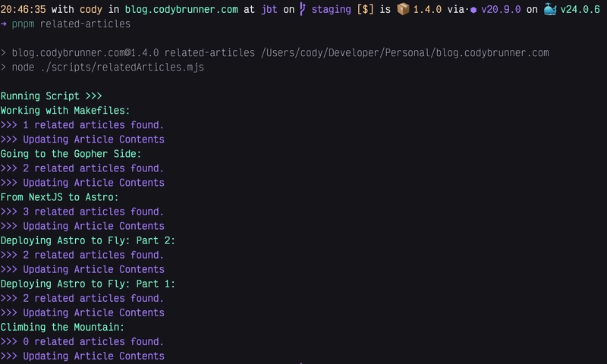Click 'jbt' in the prompt line
Screen dimensions: 607x364
[269, 9]
